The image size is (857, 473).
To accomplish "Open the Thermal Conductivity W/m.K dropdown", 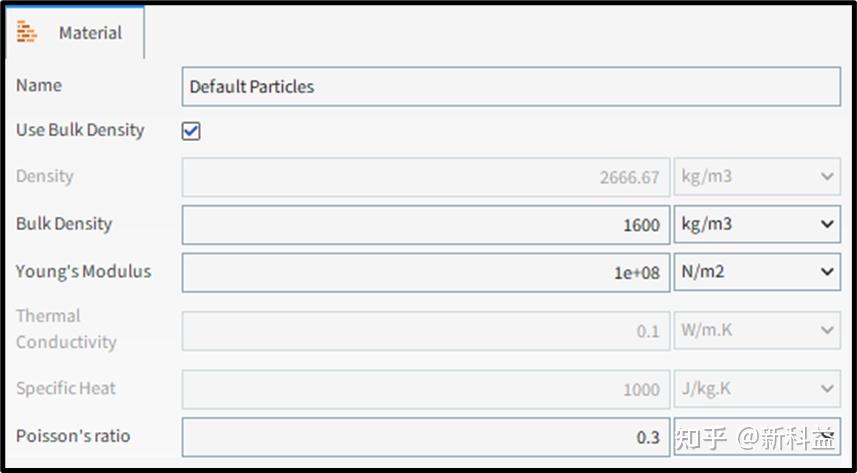I will pyautogui.click(x=756, y=330).
